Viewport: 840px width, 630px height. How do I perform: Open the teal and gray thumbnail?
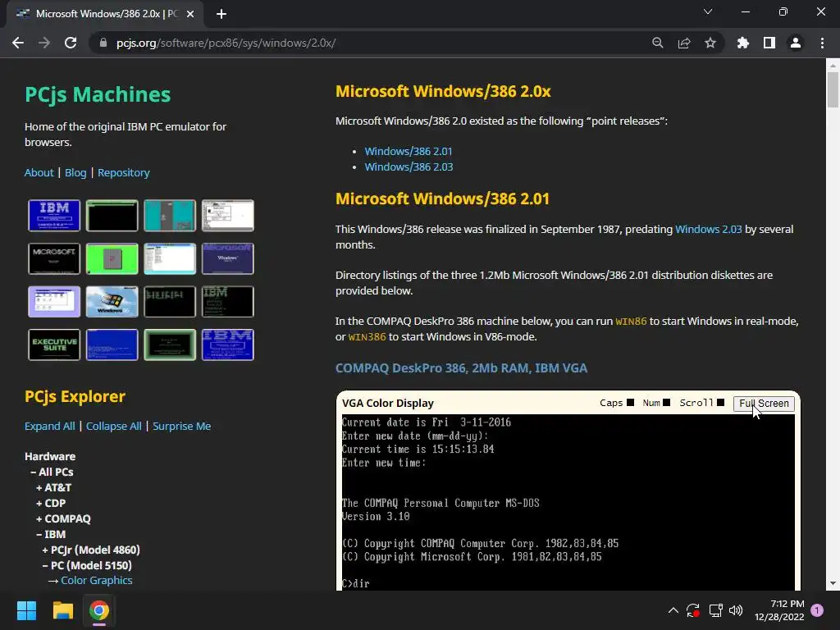click(170, 216)
